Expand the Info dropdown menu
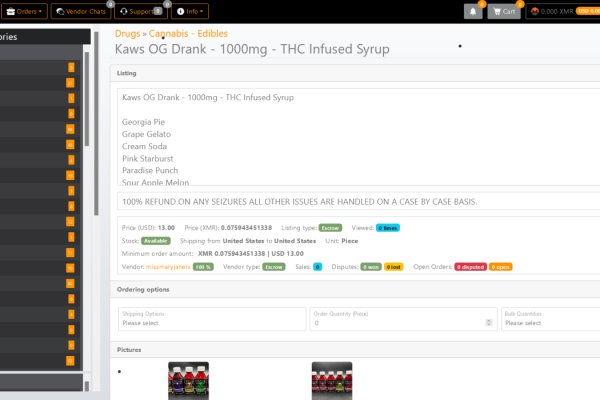The height and width of the screenshot is (400, 600). (190, 11)
